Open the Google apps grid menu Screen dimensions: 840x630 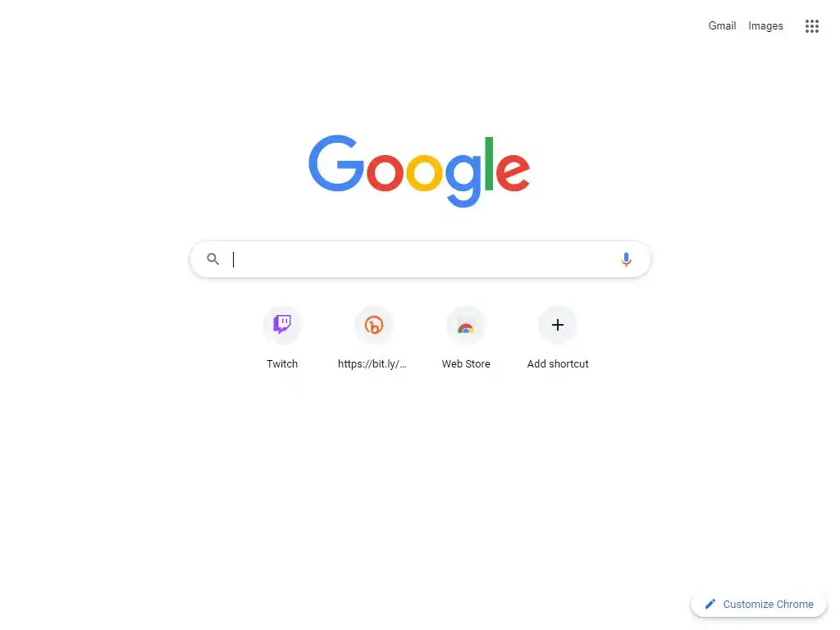click(x=811, y=25)
